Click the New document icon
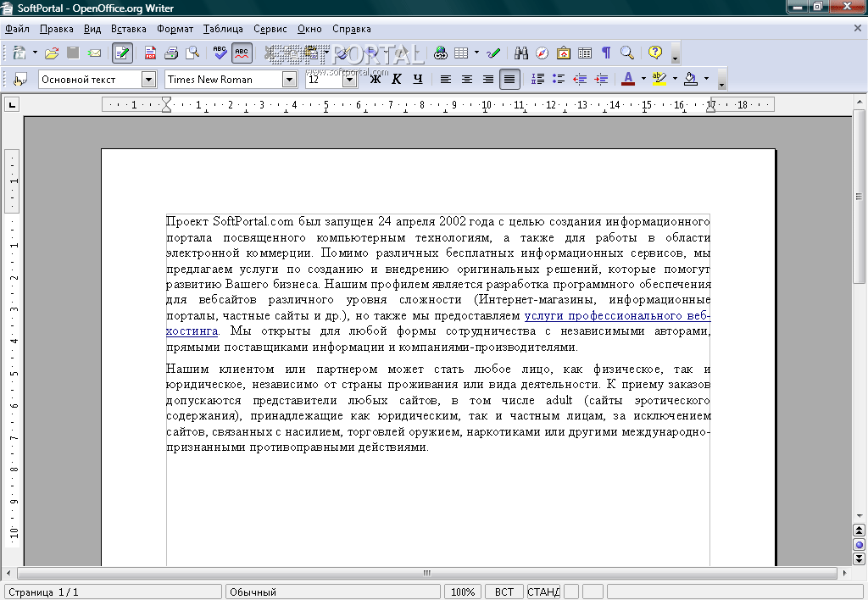The image size is (868, 600). click(x=19, y=53)
